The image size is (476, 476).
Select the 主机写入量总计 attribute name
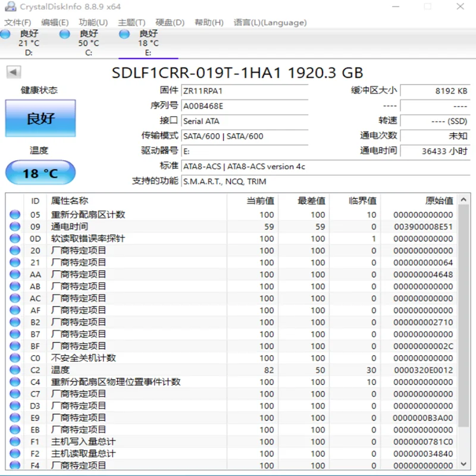coord(83,441)
